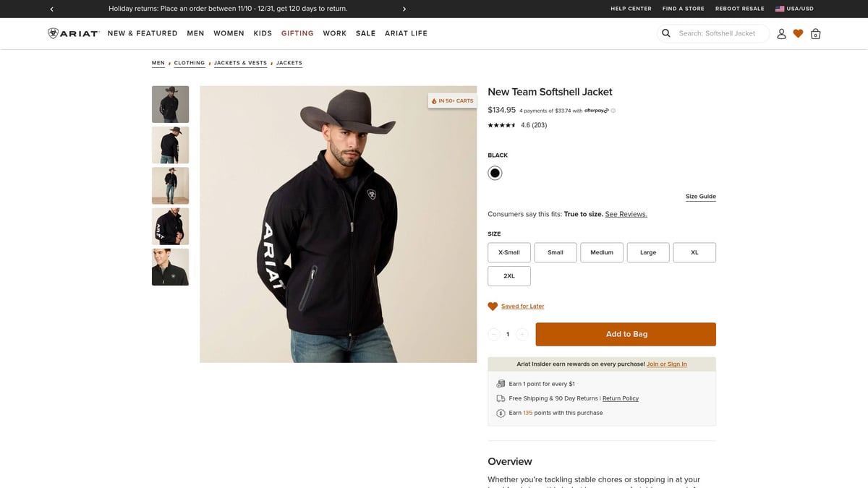Open the wishlist heart icon in header
The width and height of the screenshot is (868, 488).
798,33
